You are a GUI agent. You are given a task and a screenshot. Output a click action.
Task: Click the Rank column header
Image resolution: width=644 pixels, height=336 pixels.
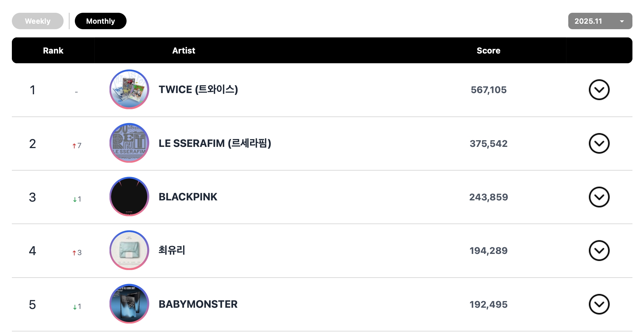coord(53,50)
